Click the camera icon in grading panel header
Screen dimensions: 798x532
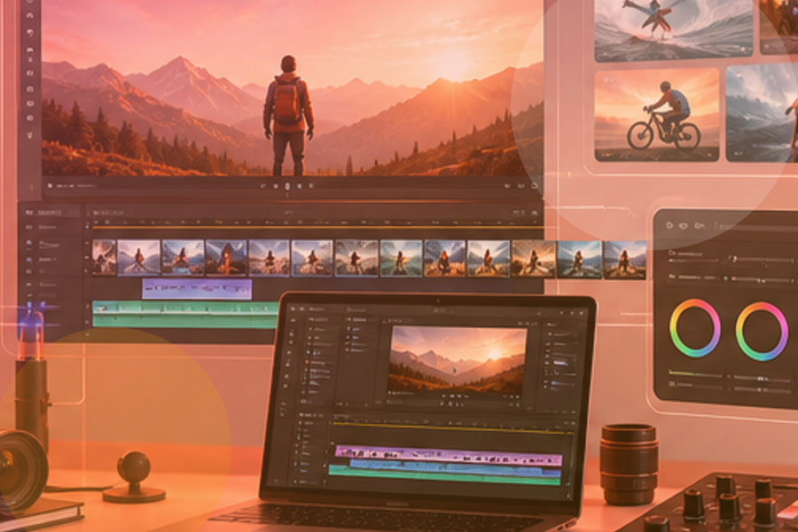point(700,225)
